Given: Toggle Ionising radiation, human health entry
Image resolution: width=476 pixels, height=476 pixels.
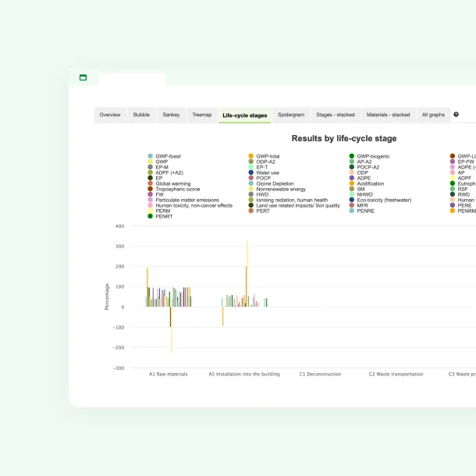Looking at the screenshot, I should (x=288, y=200).
